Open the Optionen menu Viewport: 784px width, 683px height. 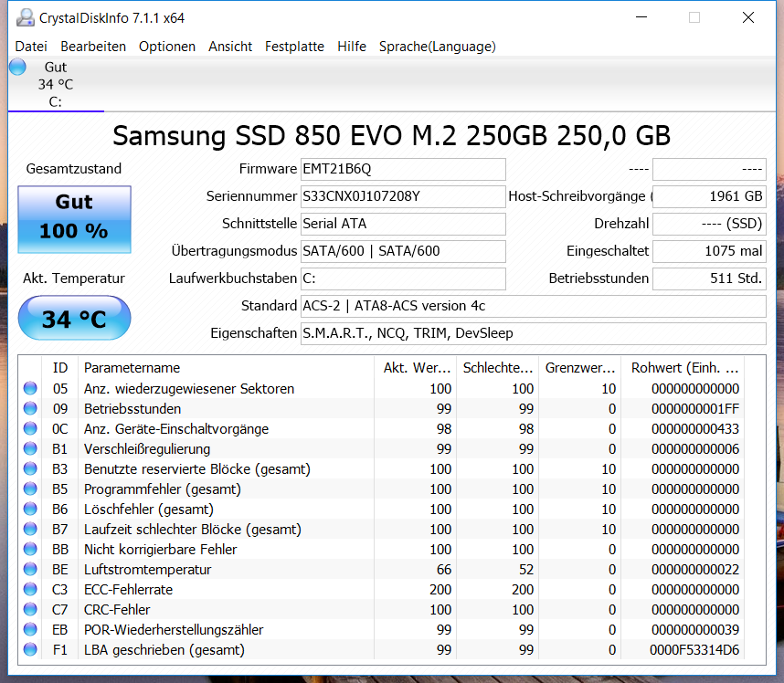click(167, 47)
